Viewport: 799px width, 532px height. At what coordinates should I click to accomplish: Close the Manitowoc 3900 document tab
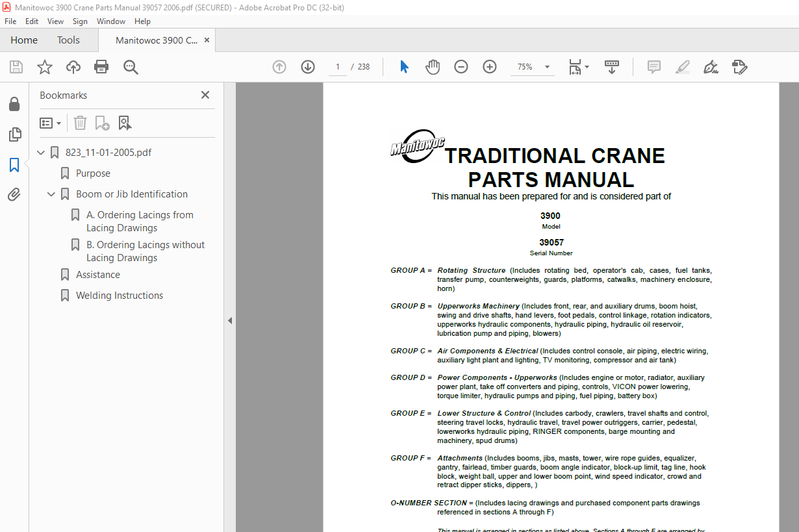click(207, 40)
